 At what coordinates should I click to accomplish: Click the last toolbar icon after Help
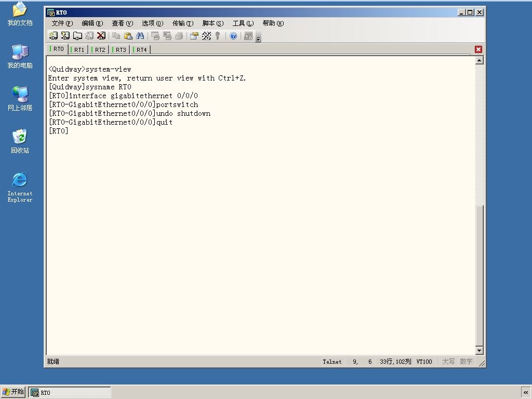tap(248, 36)
